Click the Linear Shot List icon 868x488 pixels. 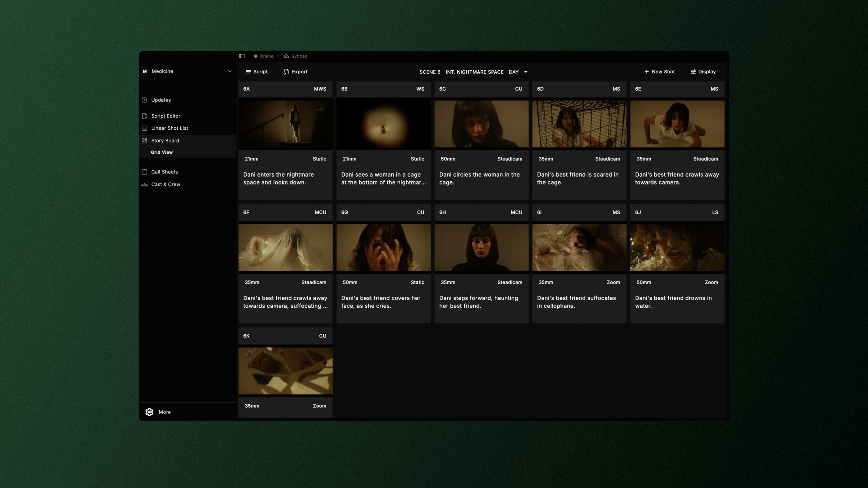(x=145, y=128)
